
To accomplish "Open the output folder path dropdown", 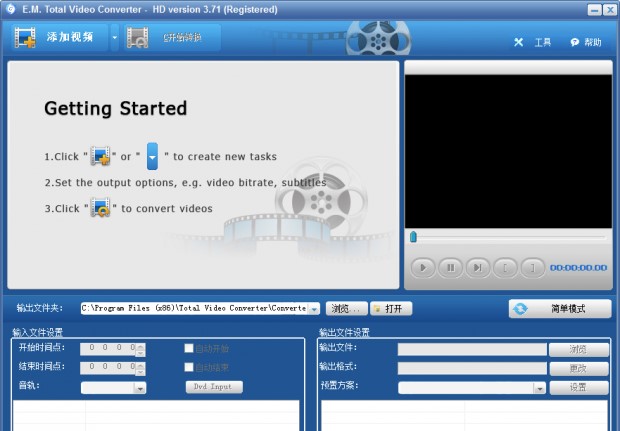I will pyautogui.click(x=314, y=309).
